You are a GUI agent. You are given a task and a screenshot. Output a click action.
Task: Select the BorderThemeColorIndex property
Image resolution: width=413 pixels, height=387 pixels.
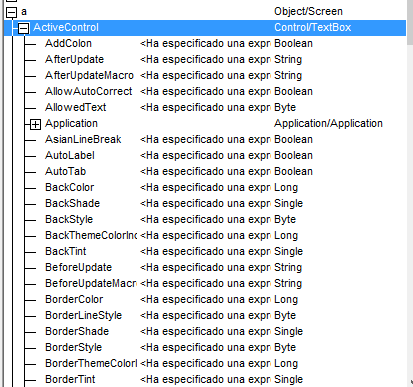point(91,363)
